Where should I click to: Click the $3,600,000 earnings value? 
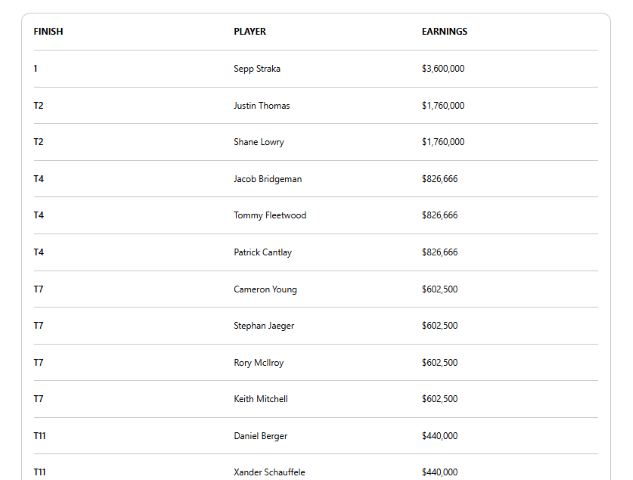443,69
